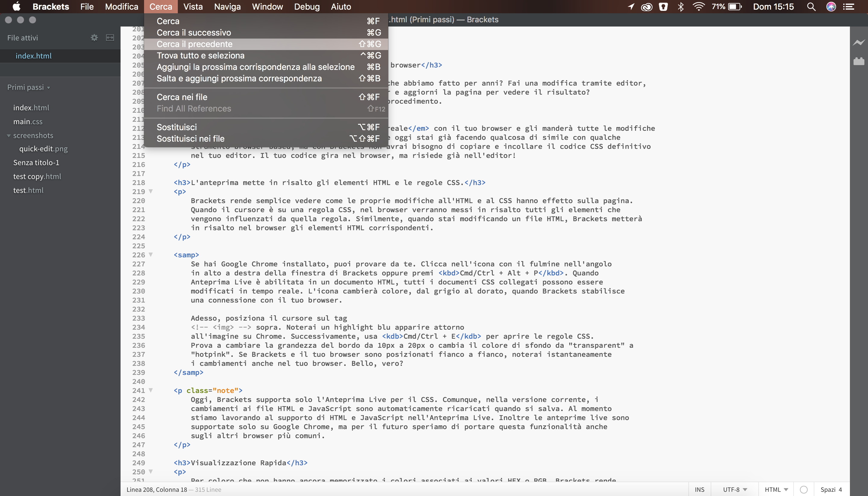This screenshot has height=496, width=868.
Task: Click the linting status circle indicator
Action: (804, 490)
